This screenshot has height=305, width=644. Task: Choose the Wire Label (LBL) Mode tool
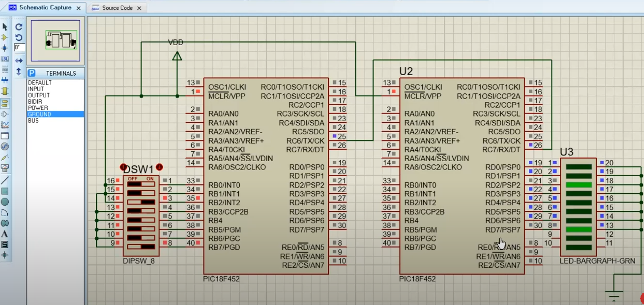coord(5,59)
